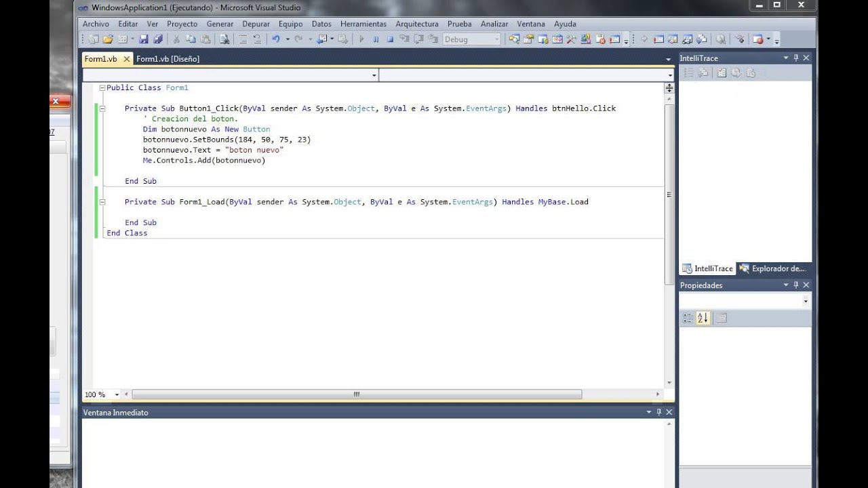Click the Step Over debug icon
The image size is (868, 488).
(x=418, y=39)
